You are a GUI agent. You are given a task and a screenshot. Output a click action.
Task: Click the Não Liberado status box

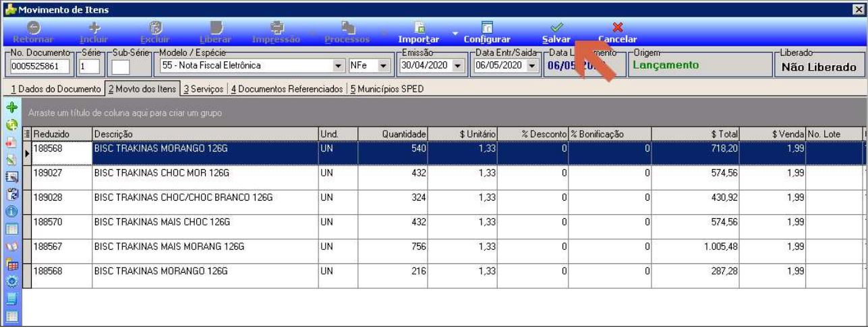(819, 66)
